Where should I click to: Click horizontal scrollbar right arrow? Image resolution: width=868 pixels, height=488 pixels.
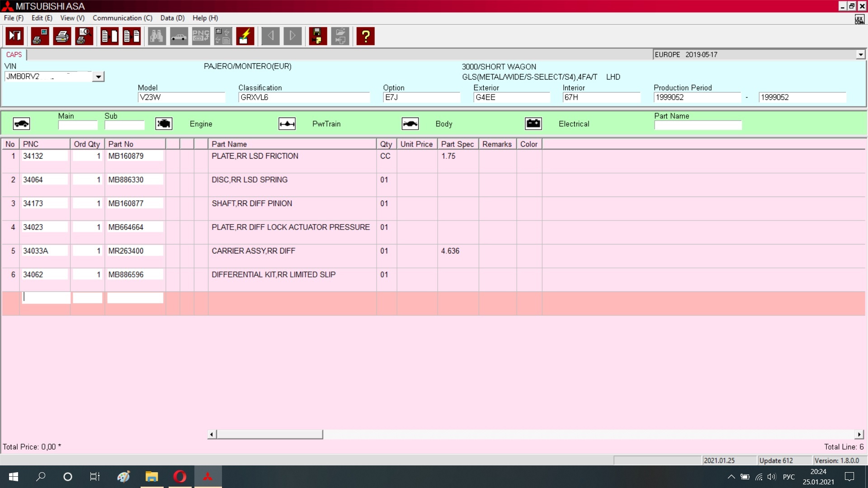(859, 434)
